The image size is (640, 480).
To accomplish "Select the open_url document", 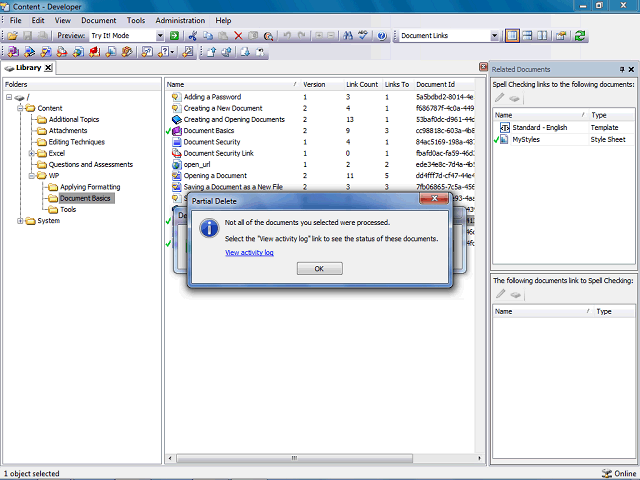I will (197, 164).
